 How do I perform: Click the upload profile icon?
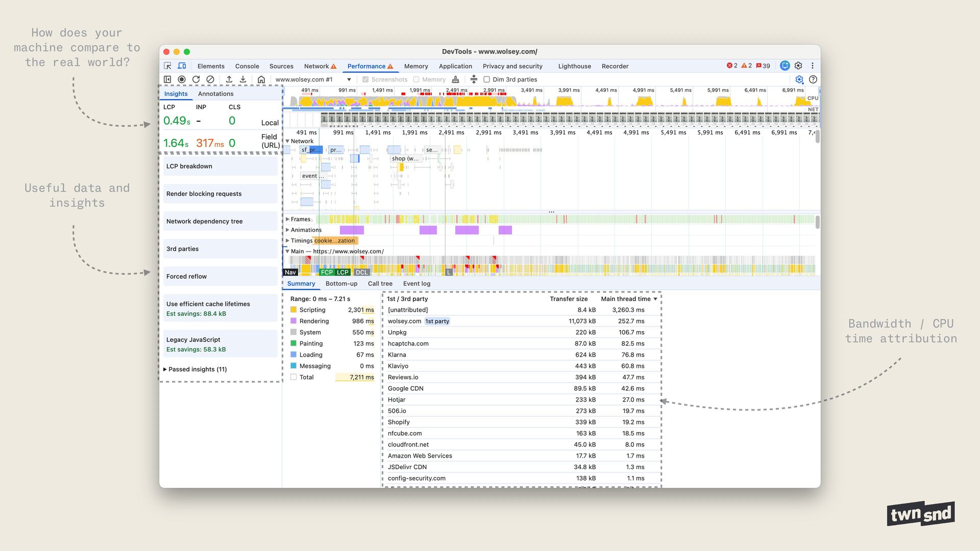click(229, 80)
